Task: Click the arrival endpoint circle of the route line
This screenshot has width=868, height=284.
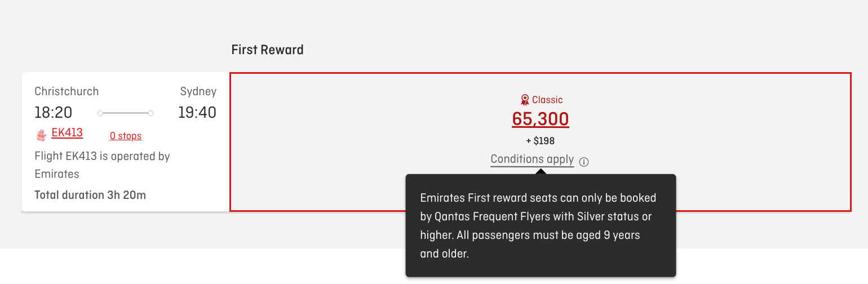Action: (x=150, y=113)
